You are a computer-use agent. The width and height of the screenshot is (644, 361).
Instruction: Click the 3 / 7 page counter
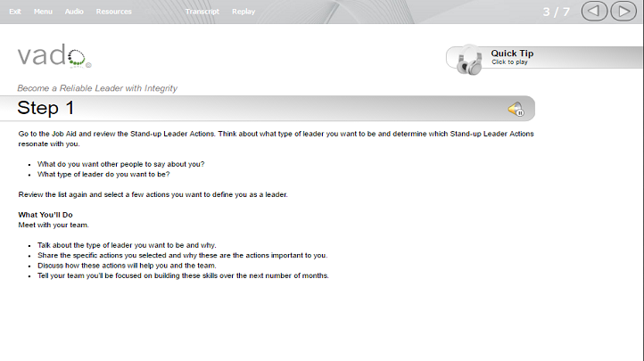point(556,12)
